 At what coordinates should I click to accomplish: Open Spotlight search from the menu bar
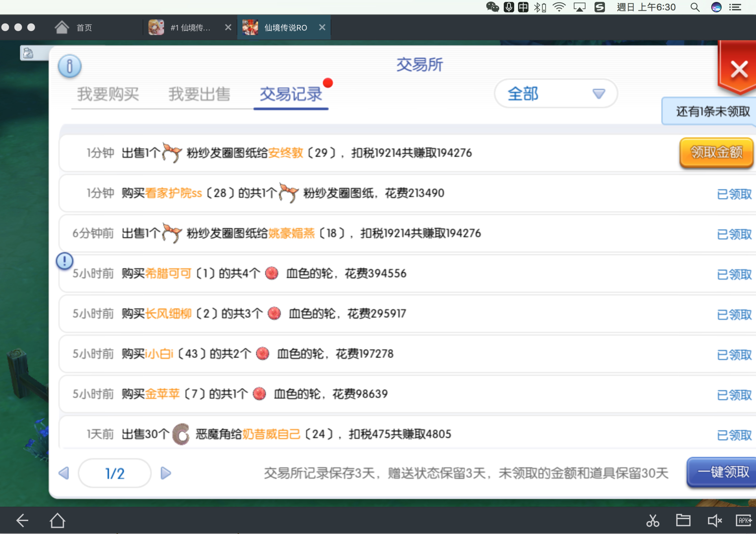[x=695, y=7]
